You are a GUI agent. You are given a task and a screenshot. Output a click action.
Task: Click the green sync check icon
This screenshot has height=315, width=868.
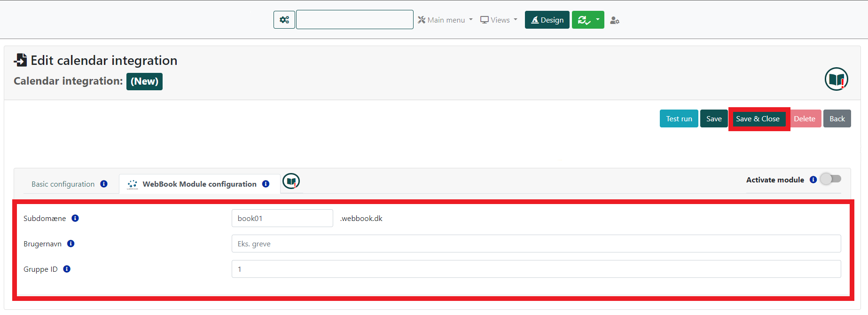pyautogui.click(x=583, y=20)
